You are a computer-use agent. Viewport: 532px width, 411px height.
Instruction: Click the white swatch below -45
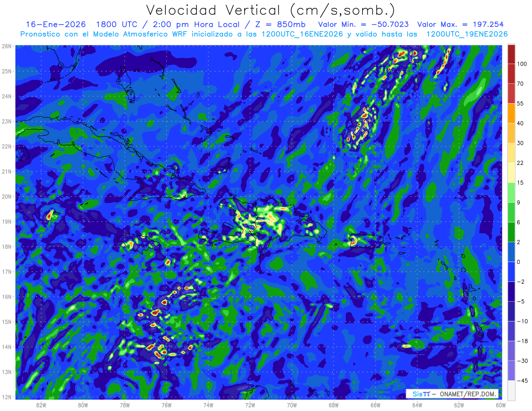511,390
